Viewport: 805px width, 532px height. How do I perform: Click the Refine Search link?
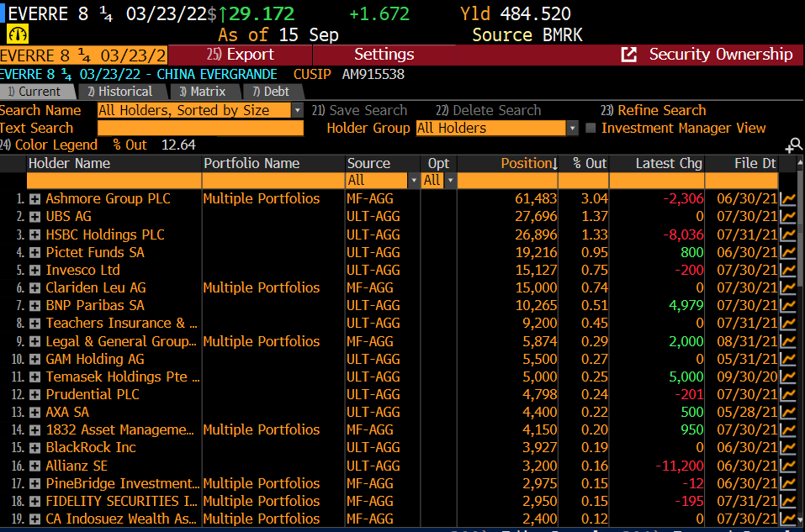pyautogui.click(x=653, y=110)
